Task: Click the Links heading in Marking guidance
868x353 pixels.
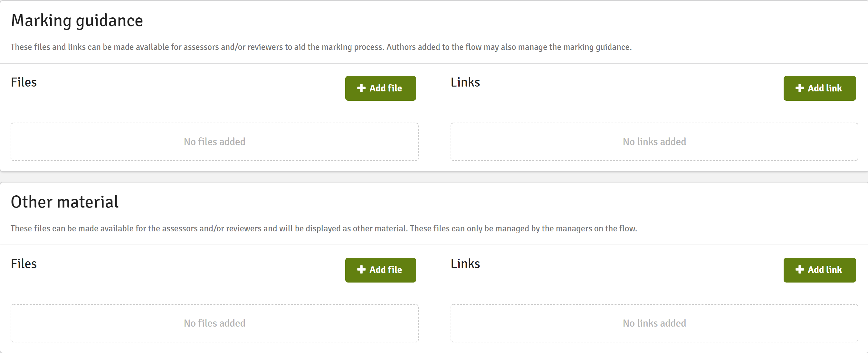Action: pyautogui.click(x=465, y=82)
